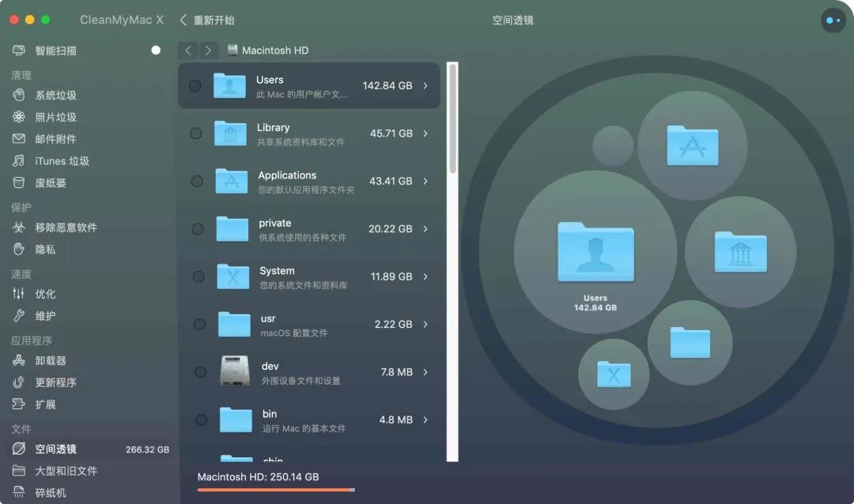Select the 系统垃圾 recycle icon in sidebar
Viewport: 854px width, 504px height.
18,96
